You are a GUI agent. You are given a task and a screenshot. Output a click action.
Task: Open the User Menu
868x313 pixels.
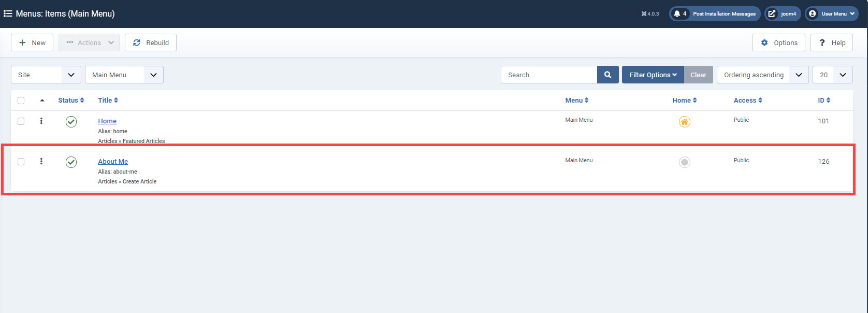831,14
